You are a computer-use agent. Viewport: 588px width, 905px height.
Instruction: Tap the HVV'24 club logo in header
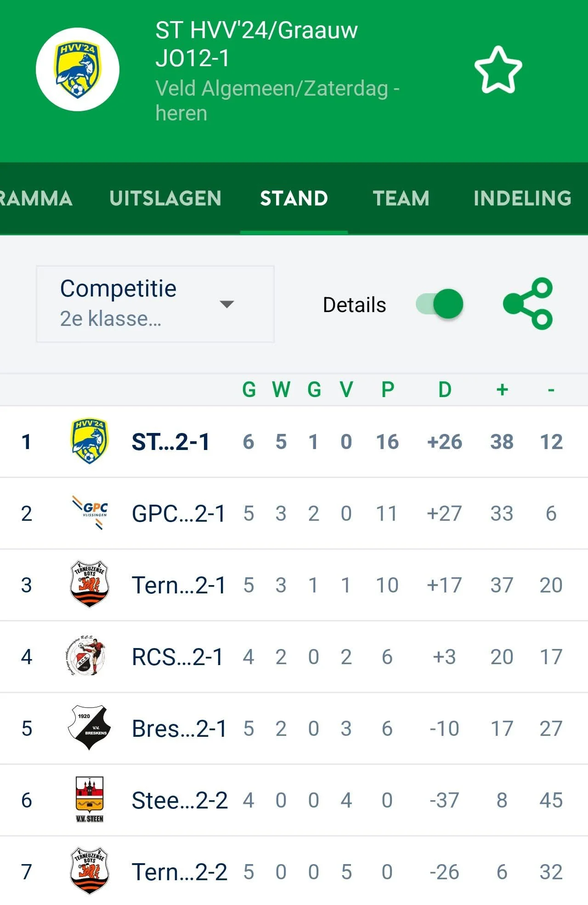(x=78, y=70)
